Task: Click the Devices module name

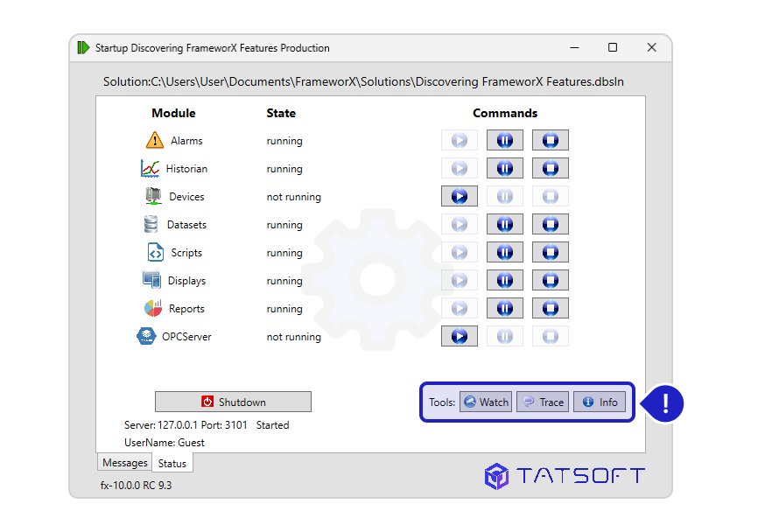Action: [x=186, y=197]
